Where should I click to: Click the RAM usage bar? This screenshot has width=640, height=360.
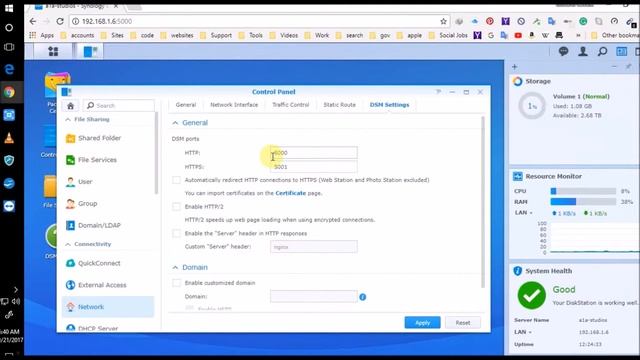point(583,202)
